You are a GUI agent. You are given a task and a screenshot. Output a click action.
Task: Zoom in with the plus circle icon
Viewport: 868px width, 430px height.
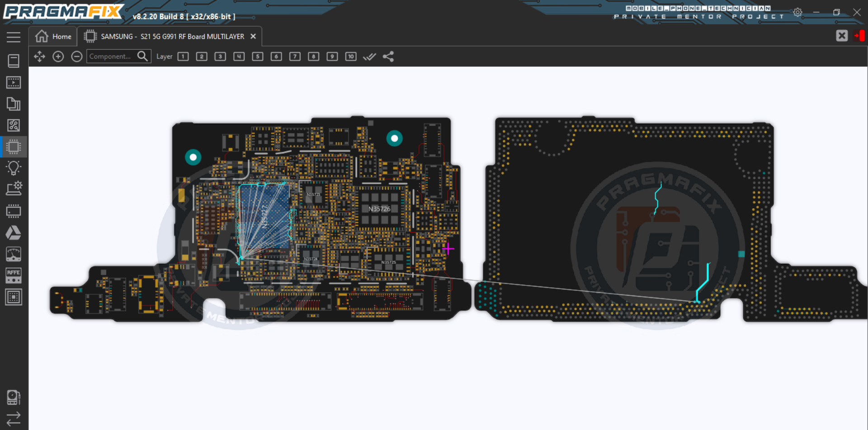point(58,56)
